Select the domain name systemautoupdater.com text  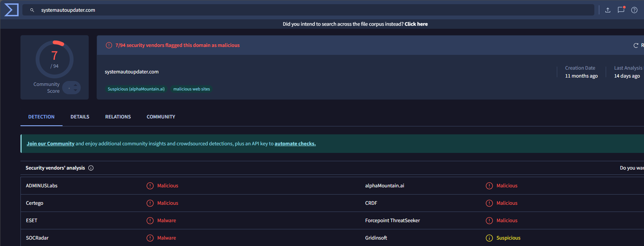[132, 72]
